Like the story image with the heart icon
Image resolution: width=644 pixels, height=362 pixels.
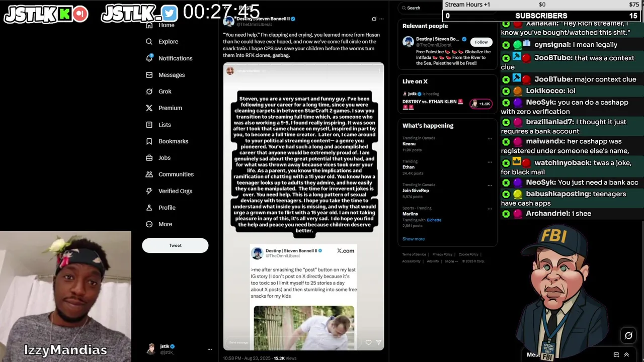pyautogui.click(x=368, y=342)
